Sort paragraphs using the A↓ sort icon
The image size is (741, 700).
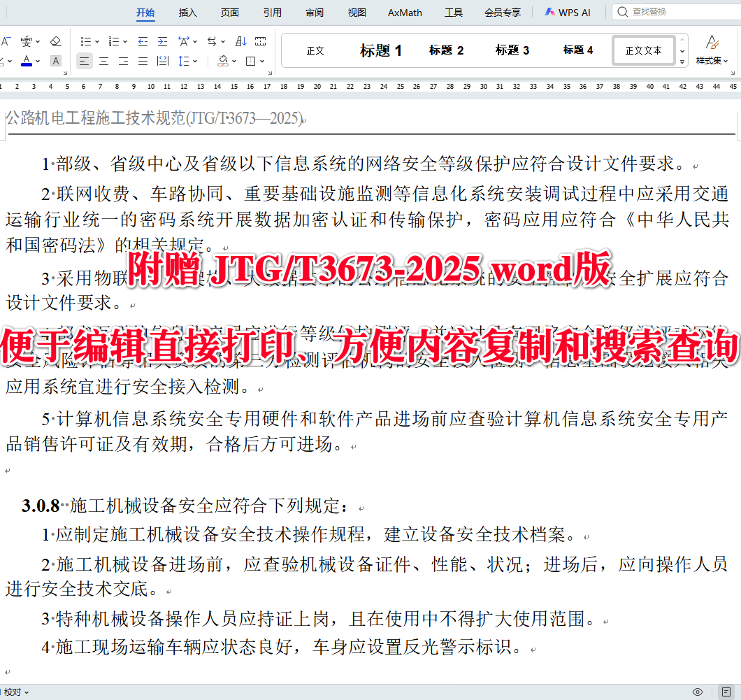241,42
